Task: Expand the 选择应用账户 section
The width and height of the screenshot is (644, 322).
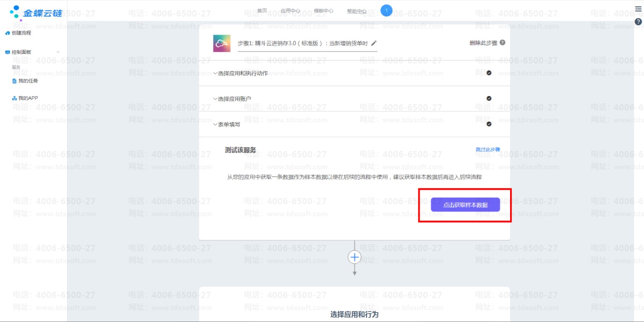Action: pyautogui.click(x=234, y=99)
